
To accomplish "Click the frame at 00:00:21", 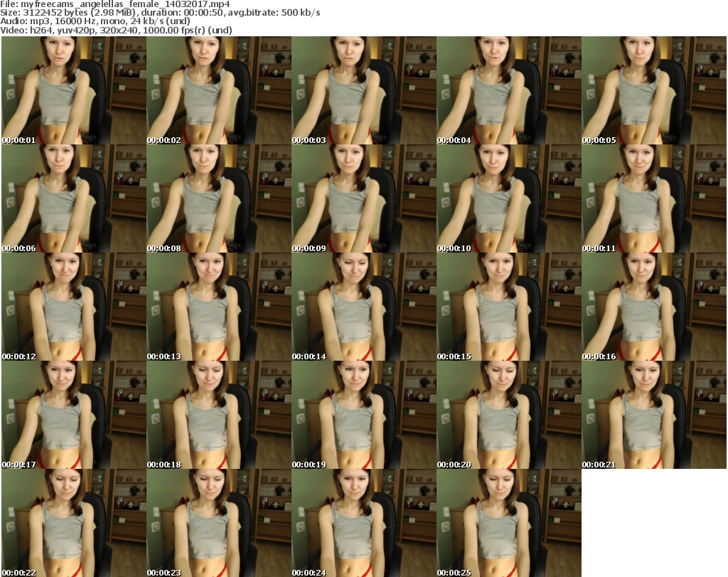I will coord(654,415).
